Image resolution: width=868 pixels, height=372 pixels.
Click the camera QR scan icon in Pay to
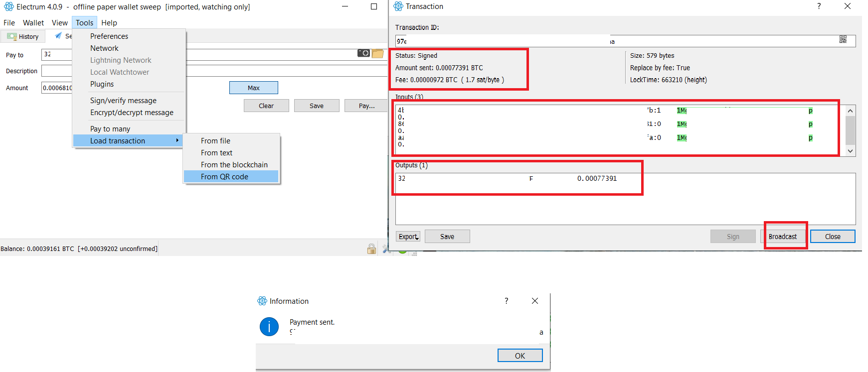363,53
